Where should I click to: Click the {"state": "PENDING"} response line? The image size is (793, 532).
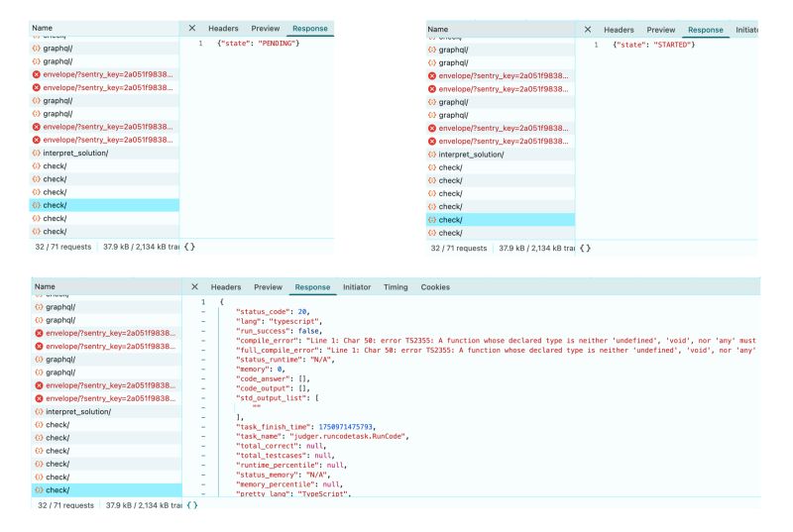tap(259, 44)
